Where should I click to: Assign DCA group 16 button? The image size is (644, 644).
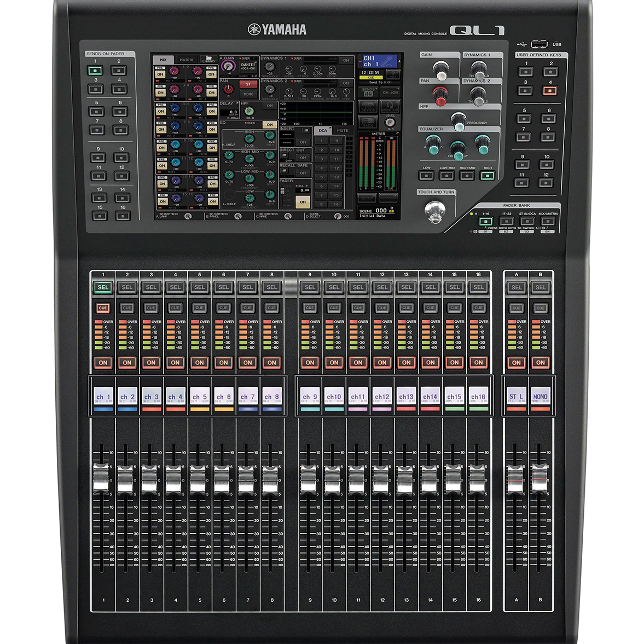(x=336, y=204)
